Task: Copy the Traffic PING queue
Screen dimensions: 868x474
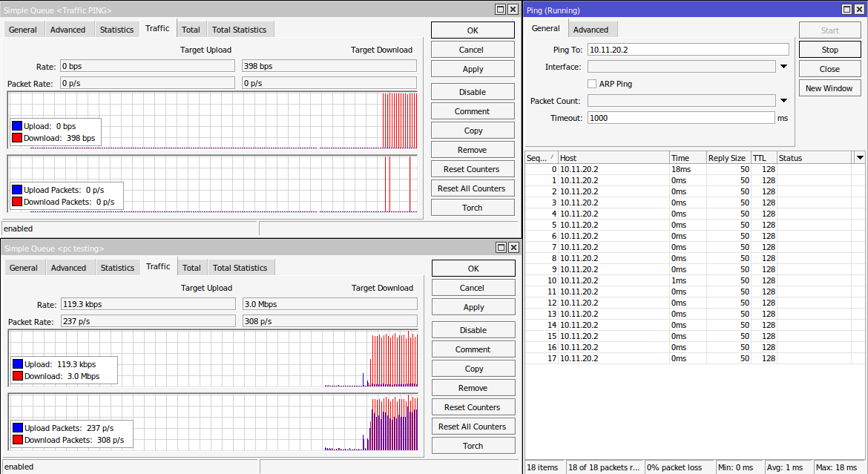Action: point(473,131)
